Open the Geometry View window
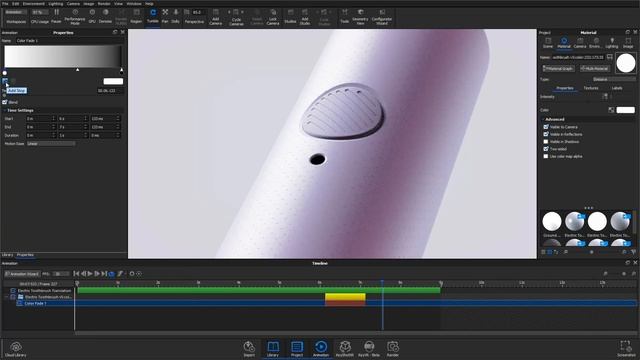 360,16
